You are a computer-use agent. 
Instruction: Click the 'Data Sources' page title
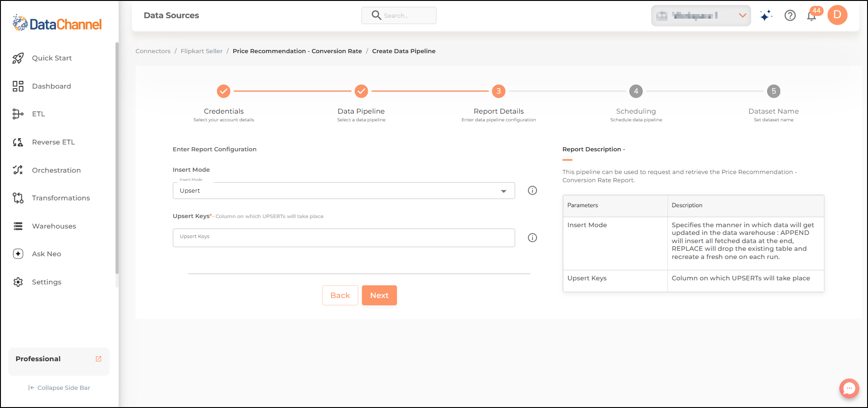[x=171, y=15]
